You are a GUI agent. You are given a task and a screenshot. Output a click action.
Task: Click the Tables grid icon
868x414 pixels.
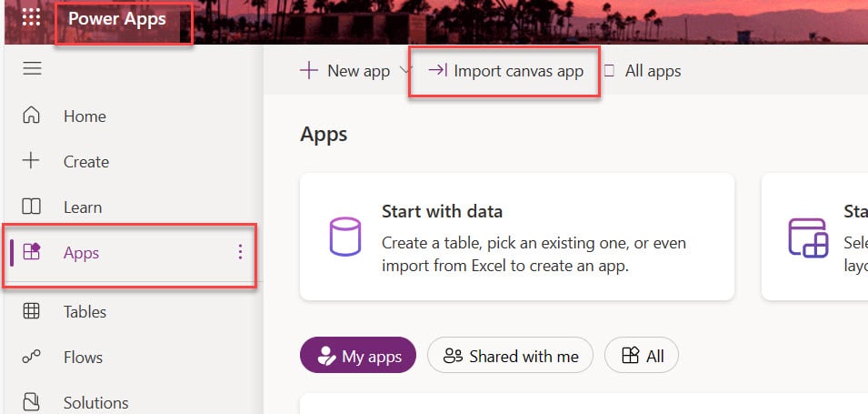click(x=31, y=311)
